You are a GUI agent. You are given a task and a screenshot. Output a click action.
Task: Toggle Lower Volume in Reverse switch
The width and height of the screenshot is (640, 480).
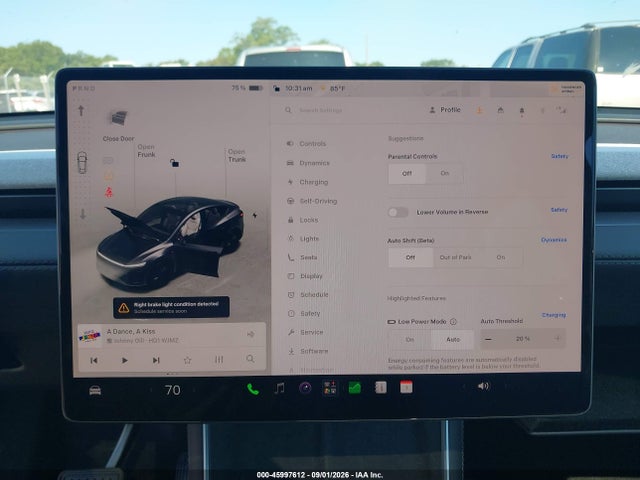coord(398,212)
